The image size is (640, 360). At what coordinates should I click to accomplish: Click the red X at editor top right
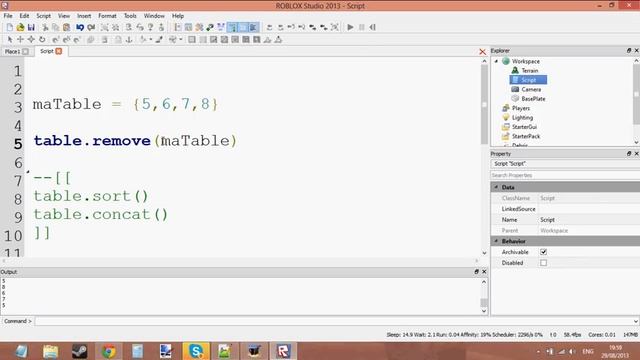pos(482,51)
